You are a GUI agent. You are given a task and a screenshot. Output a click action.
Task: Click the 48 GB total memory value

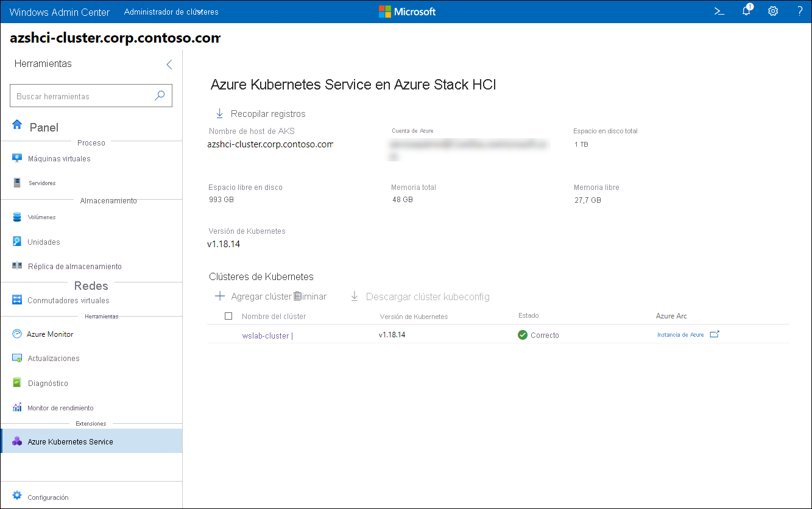pos(403,200)
